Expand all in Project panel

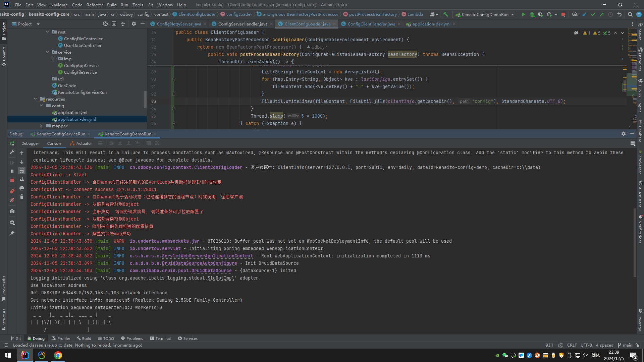click(114, 24)
